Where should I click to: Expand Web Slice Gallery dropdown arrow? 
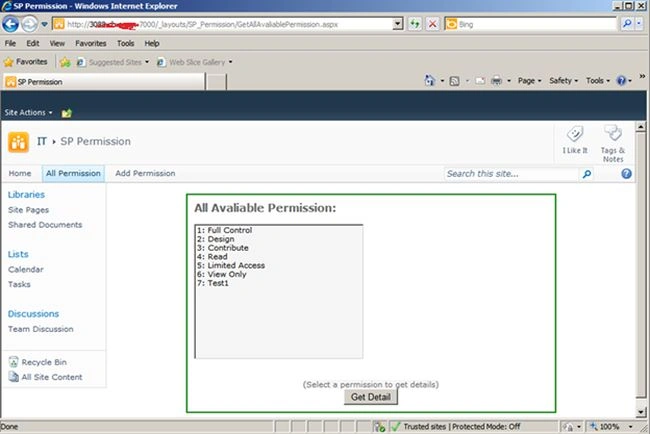pyautogui.click(x=230, y=62)
